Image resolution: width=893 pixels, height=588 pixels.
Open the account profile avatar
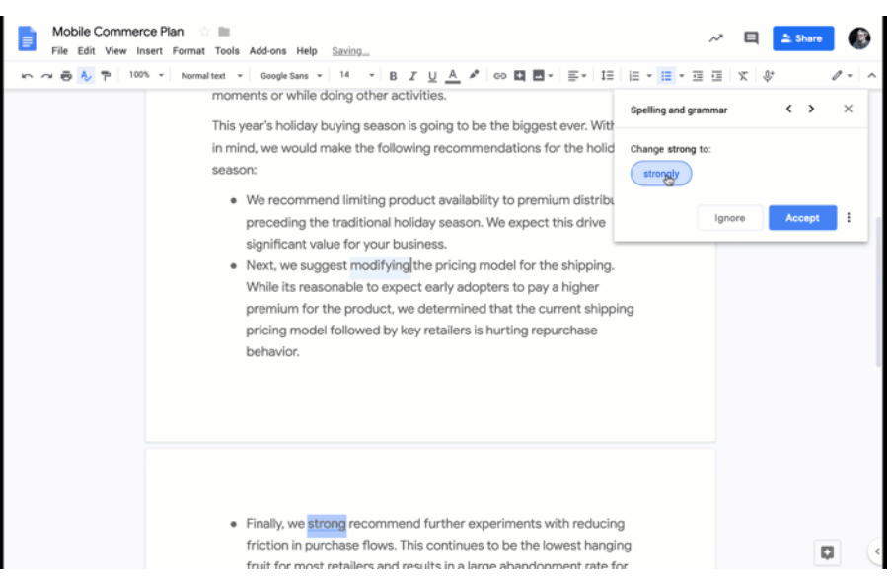858,38
